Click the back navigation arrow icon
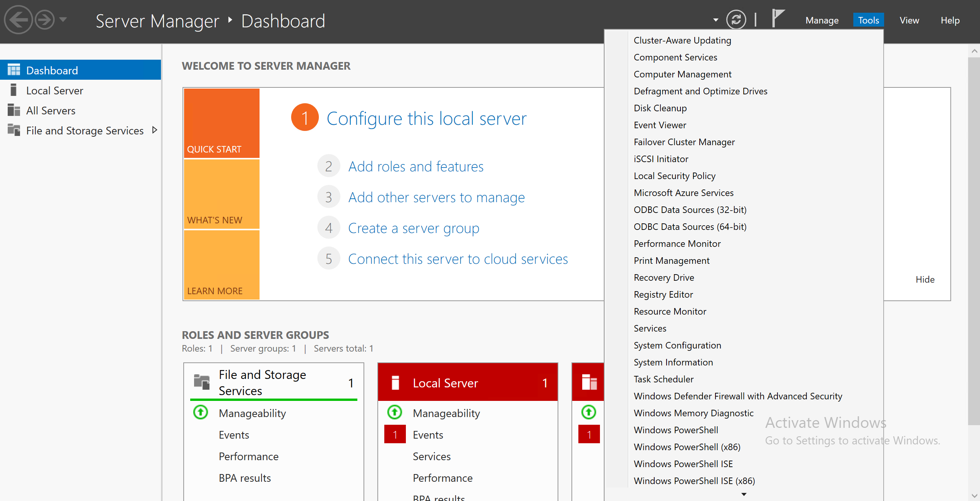The image size is (980, 501). [18, 20]
